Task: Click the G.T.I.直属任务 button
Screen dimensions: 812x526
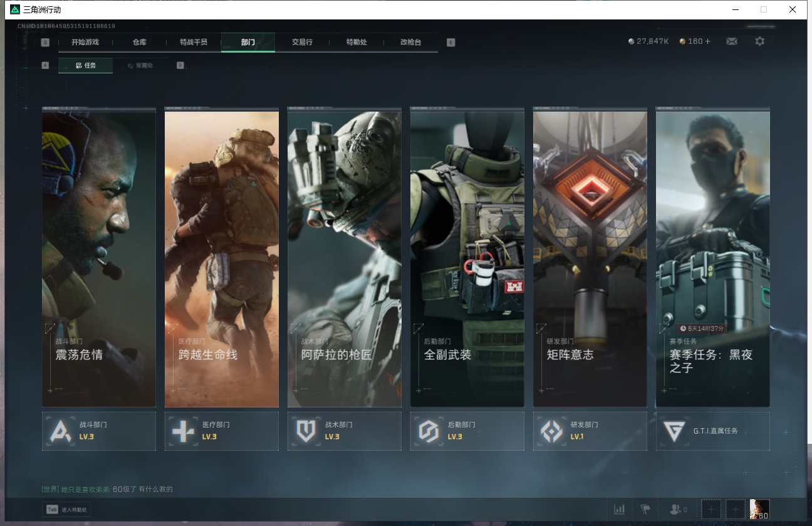Action: pyautogui.click(x=713, y=431)
